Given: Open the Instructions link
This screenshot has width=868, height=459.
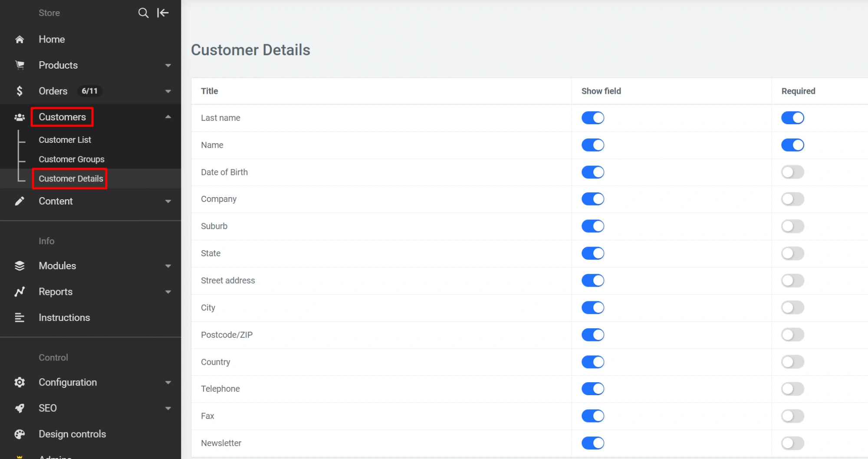Looking at the screenshot, I should click(64, 318).
